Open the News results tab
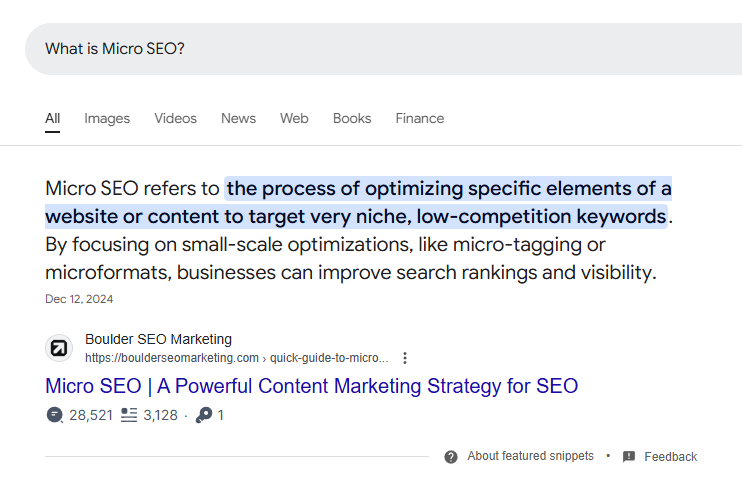This screenshot has width=742, height=497. [238, 118]
